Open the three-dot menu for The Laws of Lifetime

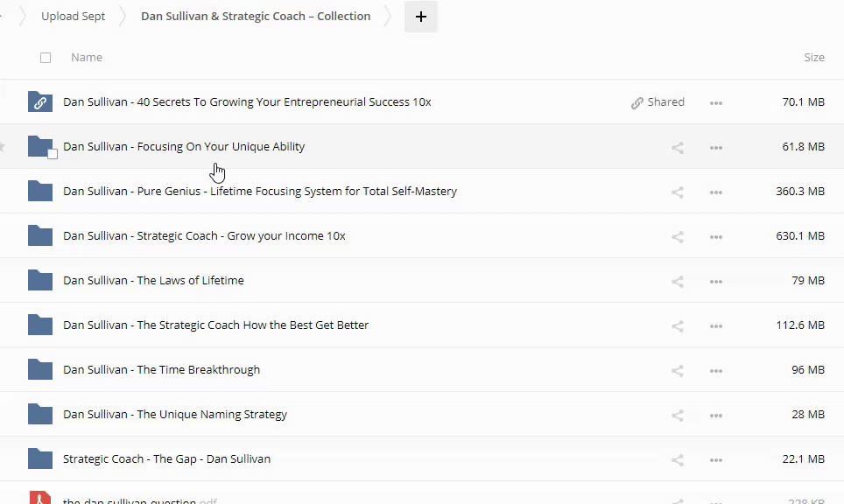(x=716, y=281)
